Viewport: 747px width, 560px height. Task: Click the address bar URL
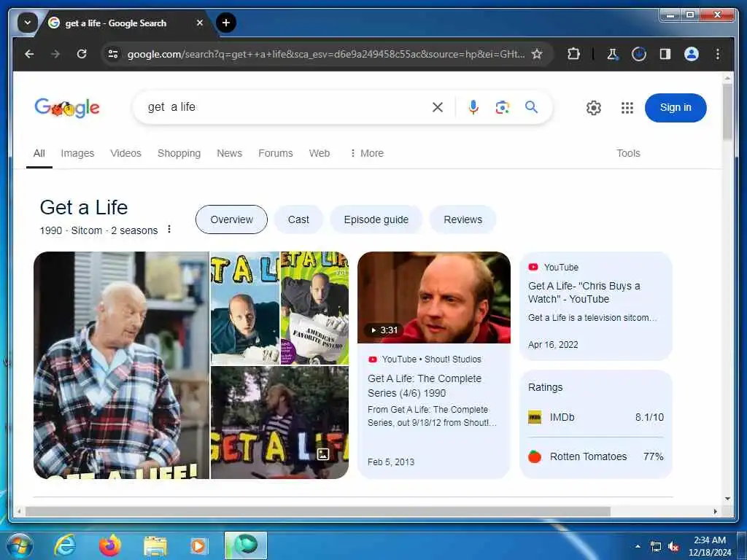click(x=326, y=54)
